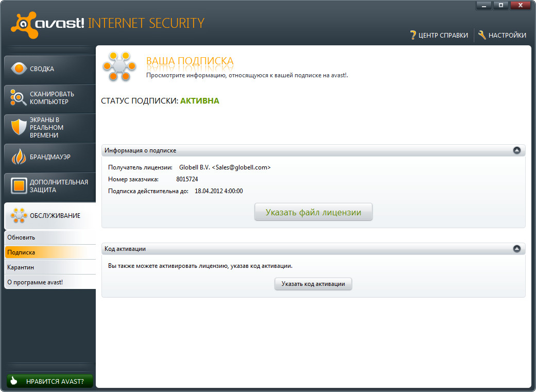Click the Указать код активации button
Viewport: 536px width, 392px height.
(x=313, y=283)
